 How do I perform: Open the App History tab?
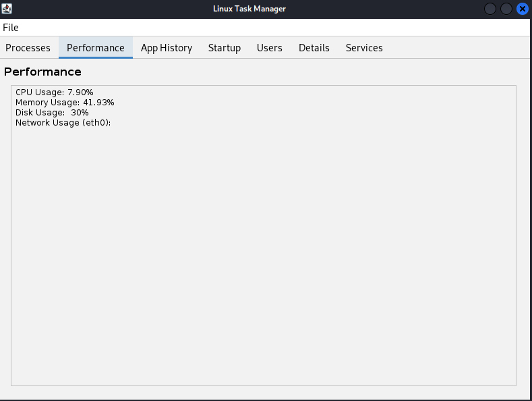[167, 48]
